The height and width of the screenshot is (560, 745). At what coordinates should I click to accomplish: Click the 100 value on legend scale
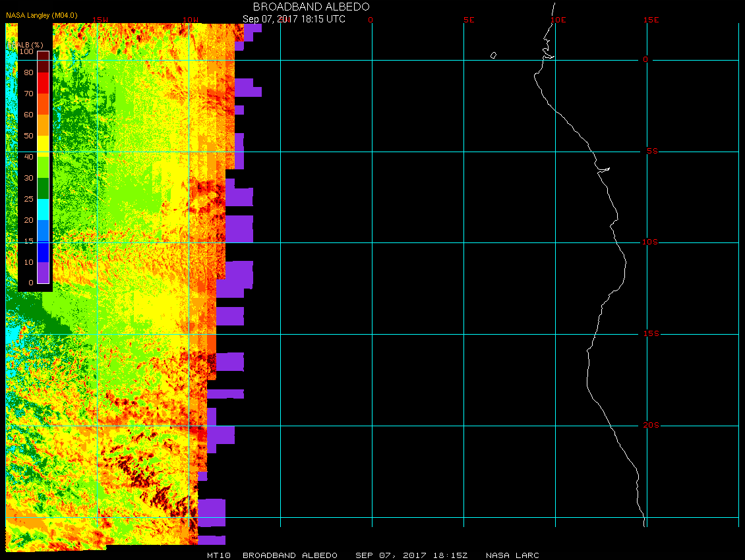[26, 51]
